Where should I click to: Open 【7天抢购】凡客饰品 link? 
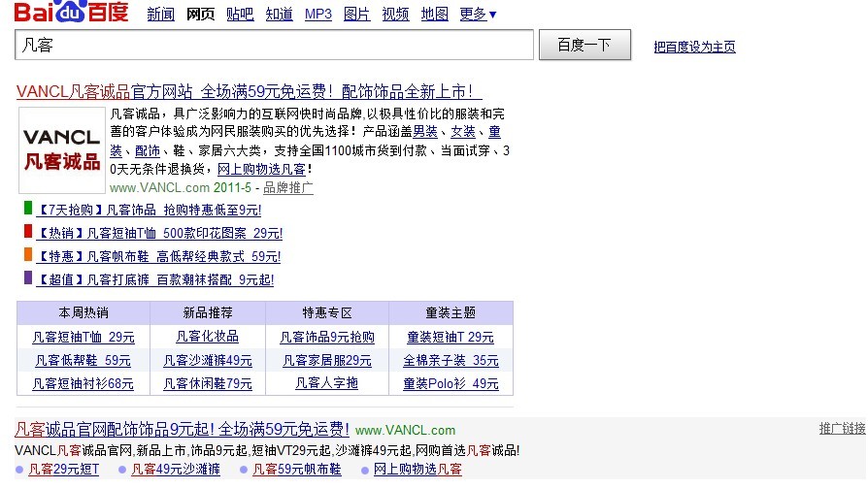(x=149, y=211)
